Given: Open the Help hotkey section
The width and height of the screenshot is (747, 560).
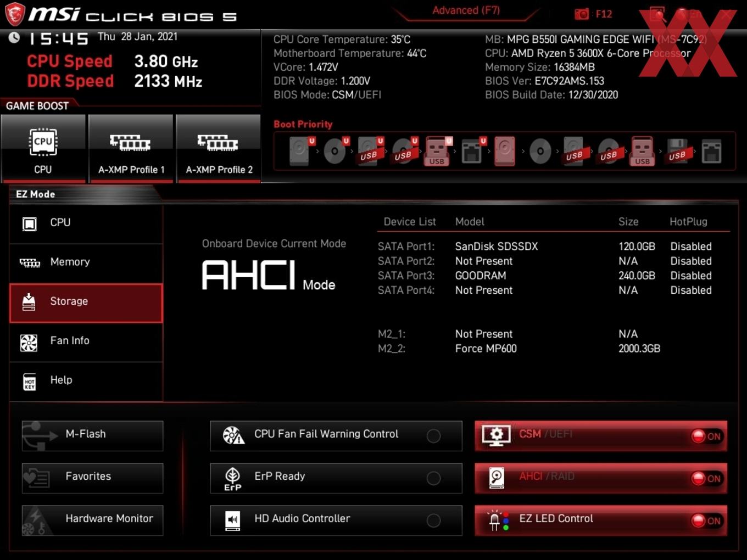Looking at the screenshot, I should (86, 380).
